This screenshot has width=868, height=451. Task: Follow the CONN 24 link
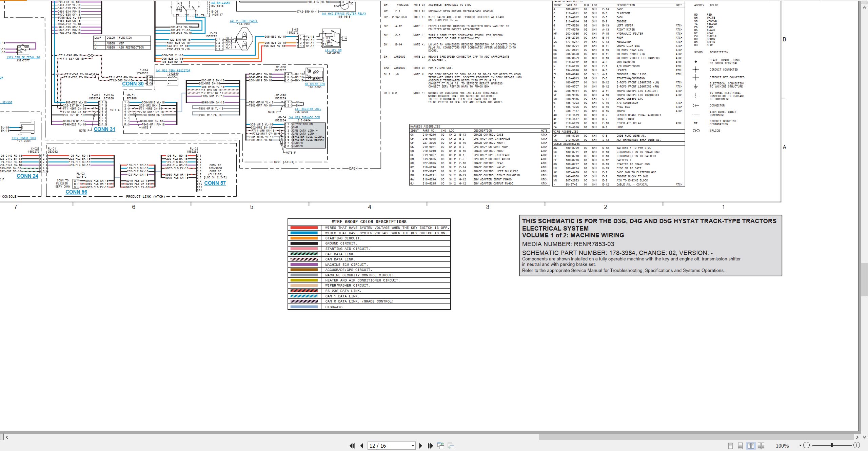pyautogui.click(x=27, y=176)
